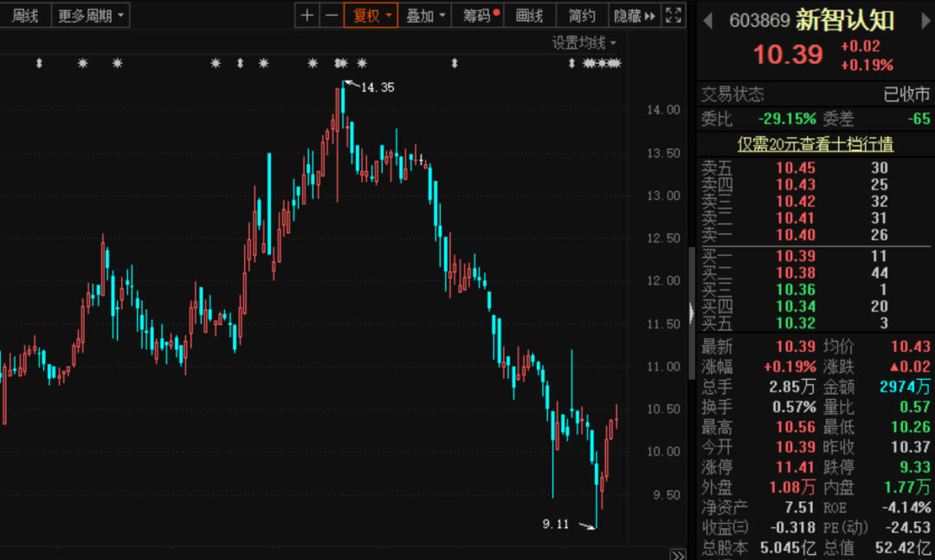The image size is (935, 560).
Task: Toggle the 叠加 overlay feature
Action: (420, 16)
